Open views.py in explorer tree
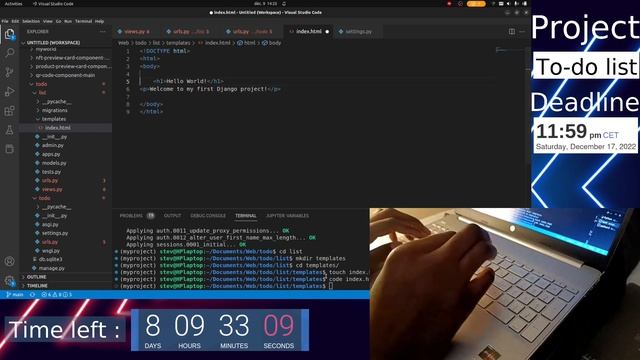The width and height of the screenshot is (640, 360). click(x=52, y=189)
